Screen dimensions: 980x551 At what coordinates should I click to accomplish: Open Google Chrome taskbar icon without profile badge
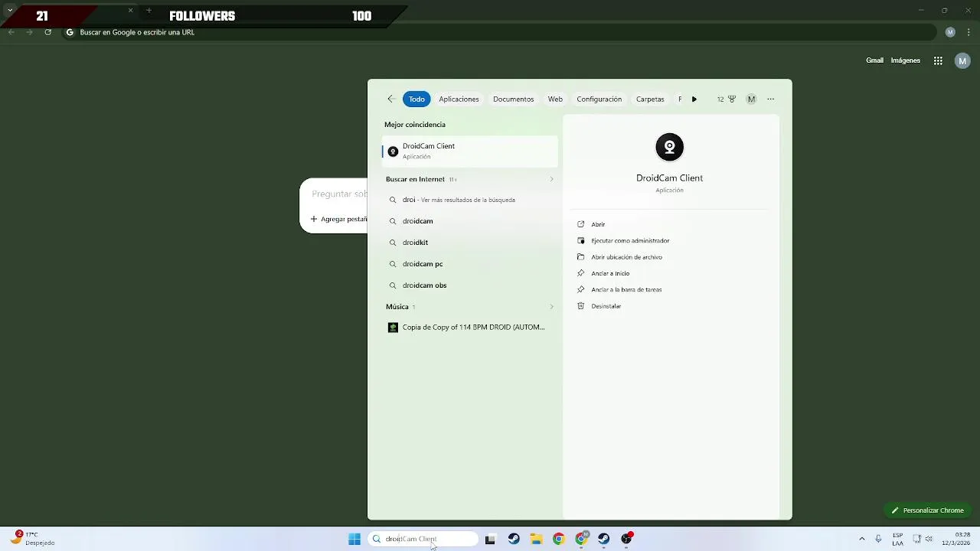(559, 539)
